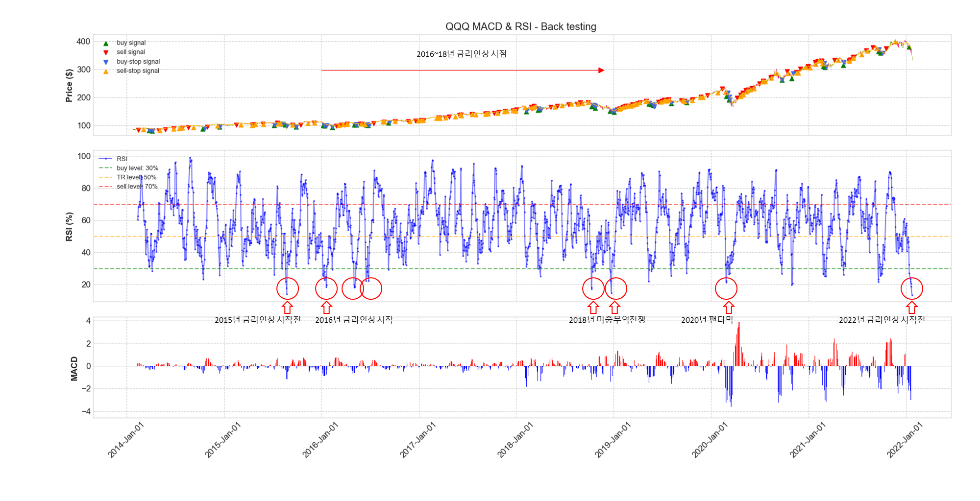980x501 pixels.
Task: Select the 'RSI' legend label
Action: 122,159
